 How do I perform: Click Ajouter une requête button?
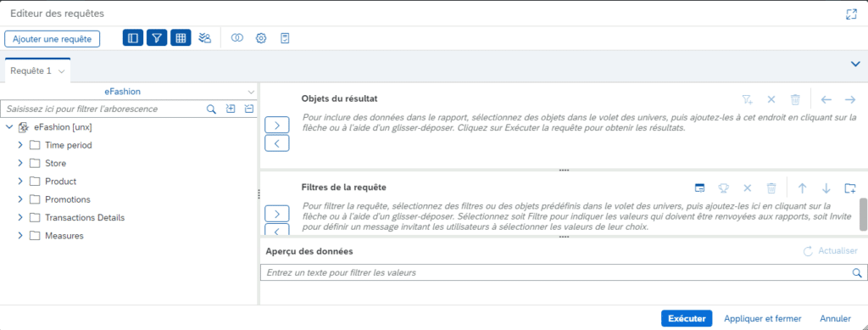pos(52,39)
